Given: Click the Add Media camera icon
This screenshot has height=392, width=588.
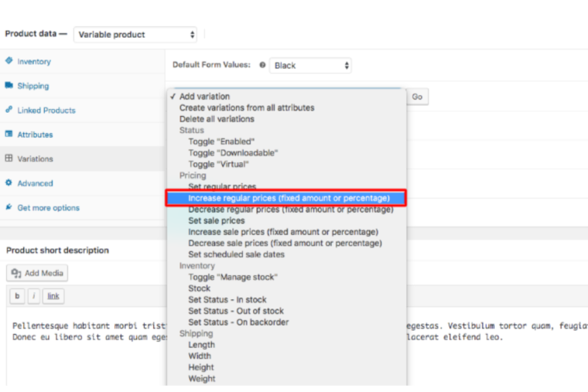Looking at the screenshot, I should 16,273.
